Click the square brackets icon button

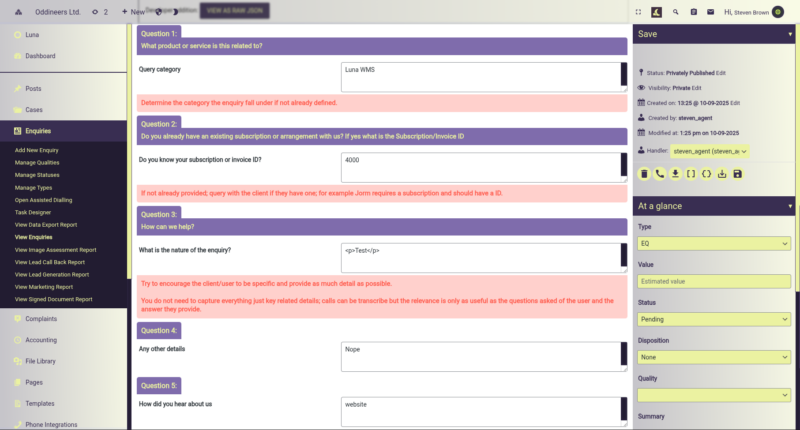pyautogui.click(x=691, y=174)
